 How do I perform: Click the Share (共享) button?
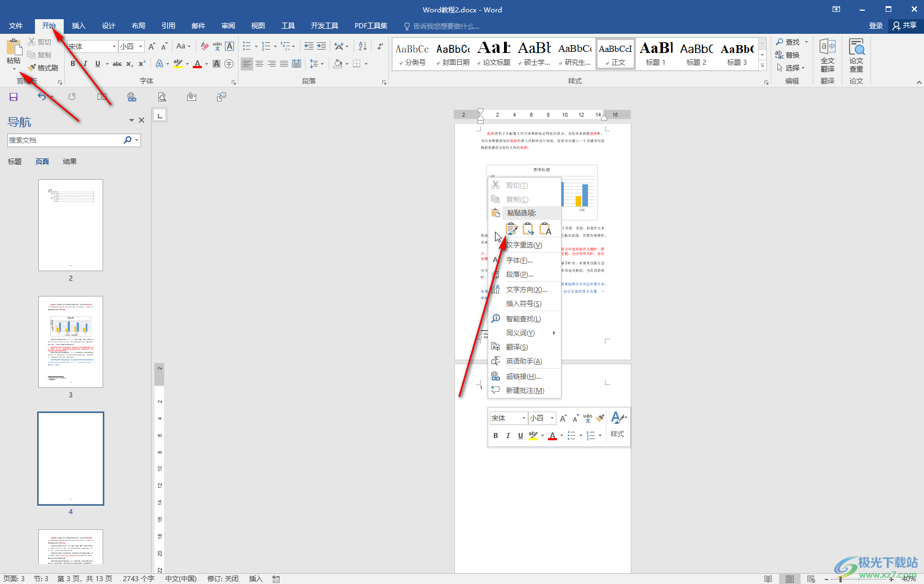(x=905, y=25)
